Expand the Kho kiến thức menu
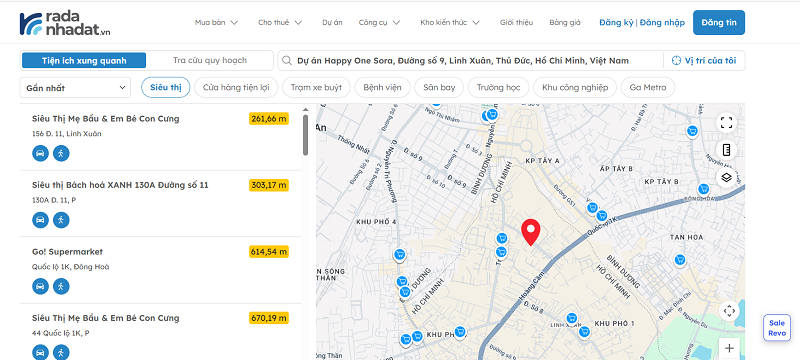Screen dimensions: 800x360 450,22
